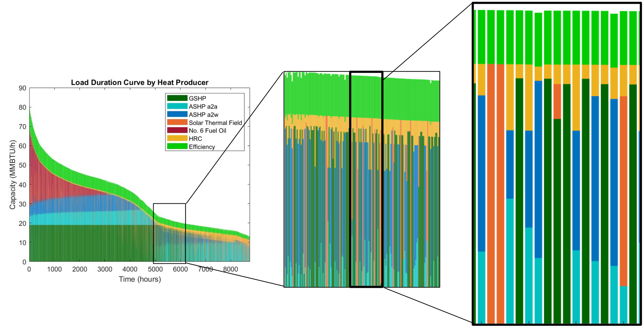Screen dimensions: 644x329
Task: Click the 'Time (hours)' x-axis label
Action: [140, 279]
